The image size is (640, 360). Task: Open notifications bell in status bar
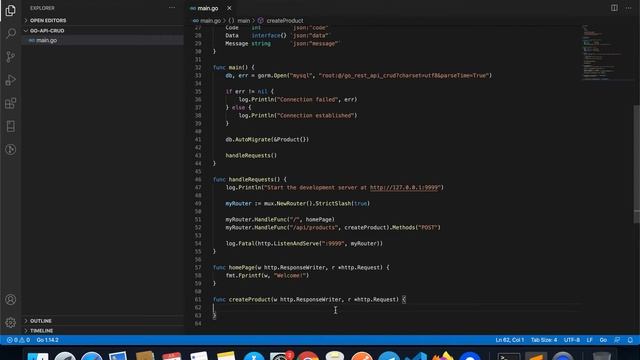pyautogui.click(x=630, y=340)
